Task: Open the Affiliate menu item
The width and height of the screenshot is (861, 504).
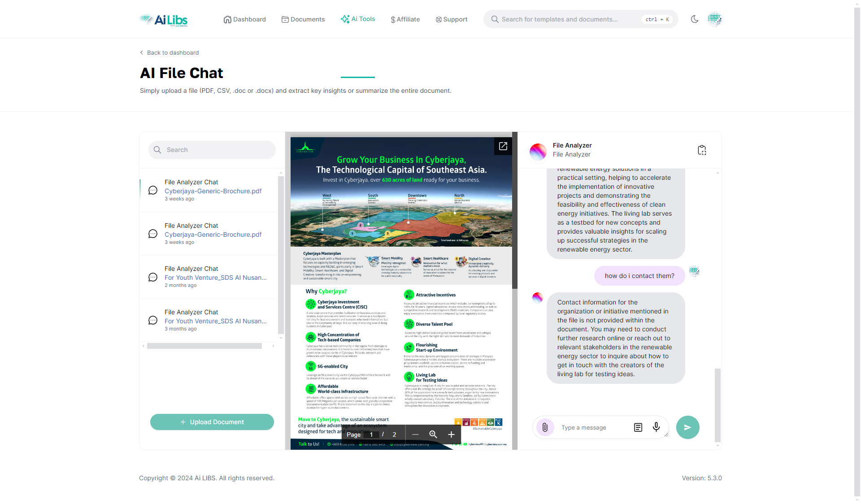Action: pyautogui.click(x=405, y=19)
